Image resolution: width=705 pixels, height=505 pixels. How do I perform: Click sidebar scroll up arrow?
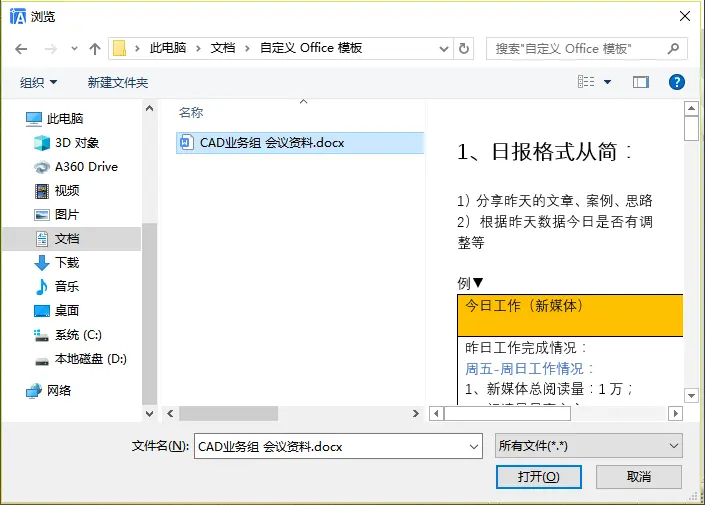150,108
